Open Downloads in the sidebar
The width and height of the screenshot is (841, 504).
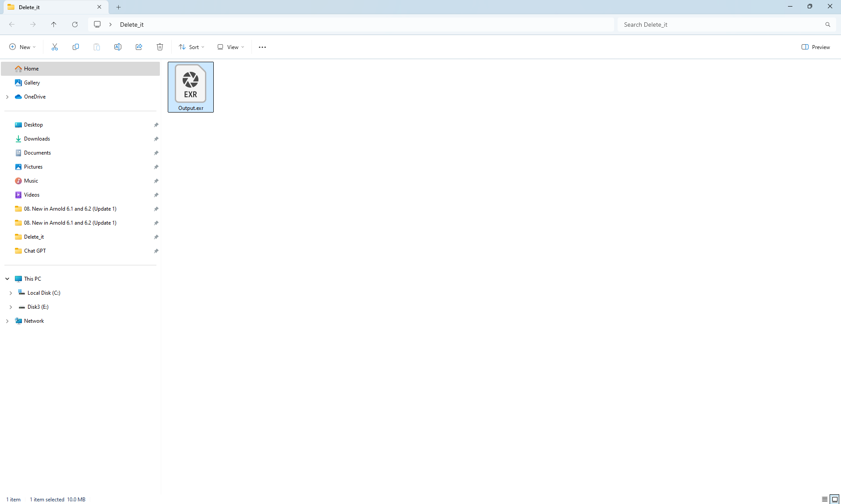point(37,139)
